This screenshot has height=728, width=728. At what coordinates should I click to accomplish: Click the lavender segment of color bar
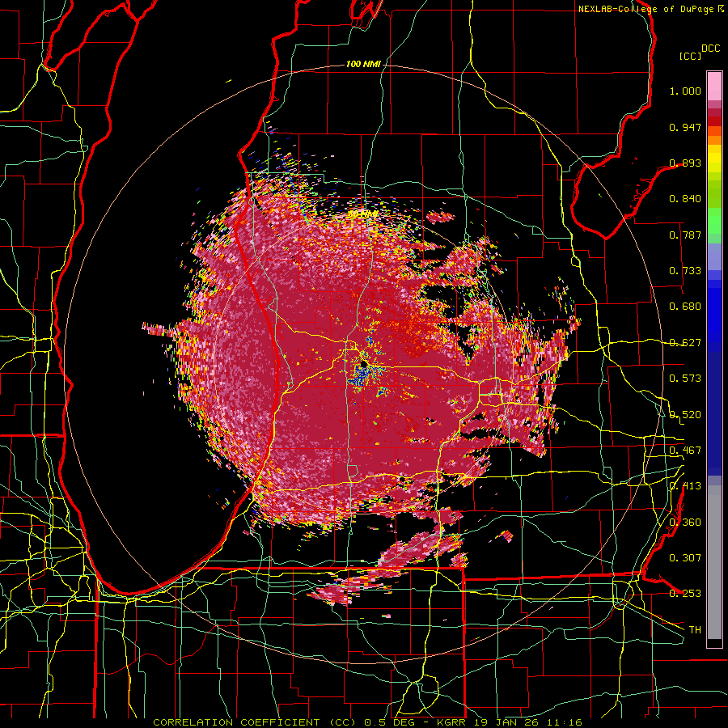pyautogui.click(x=714, y=256)
